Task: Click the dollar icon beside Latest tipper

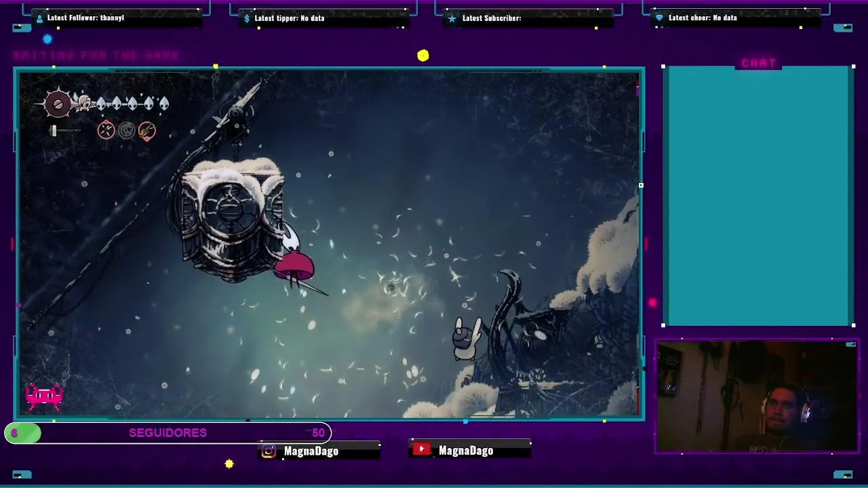Action: coord(247,18)
